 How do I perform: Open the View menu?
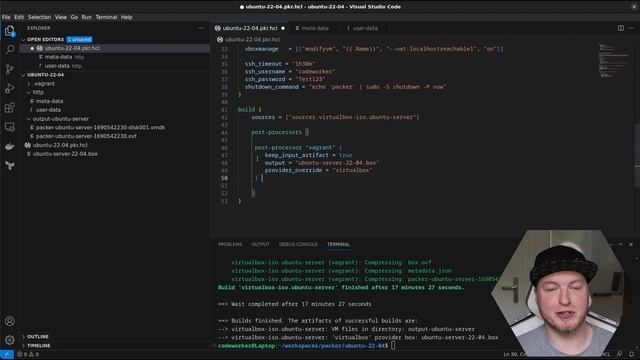(x=61, y=17)
